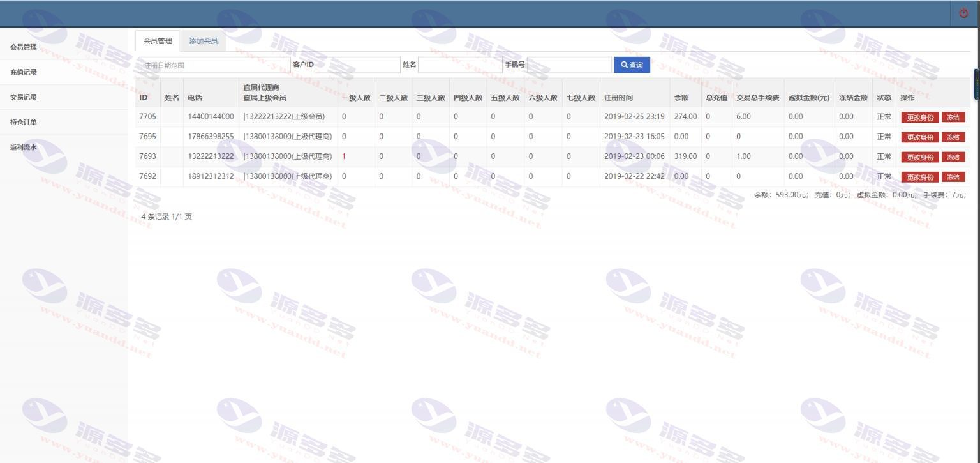
Task: Click registration time 2019-02-23 16:05
Action: tap(634, 137)
